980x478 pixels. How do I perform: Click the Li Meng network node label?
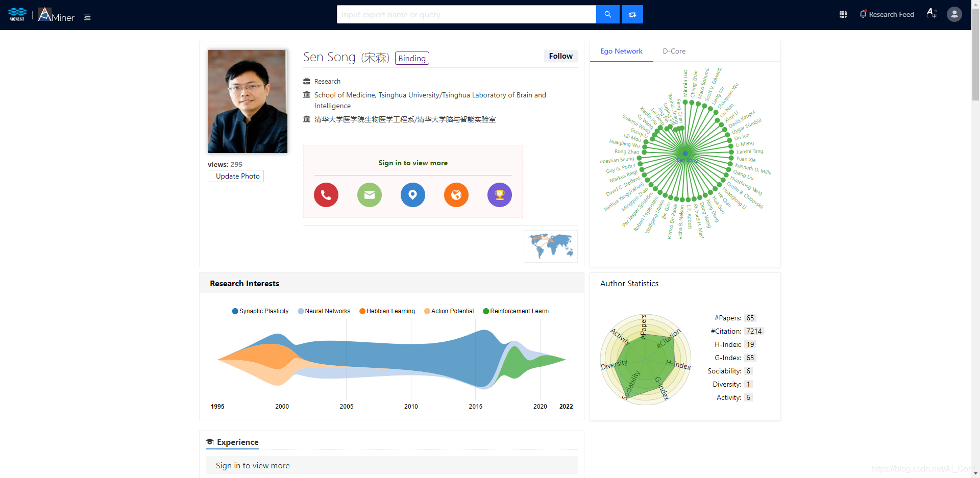point(745,144)
